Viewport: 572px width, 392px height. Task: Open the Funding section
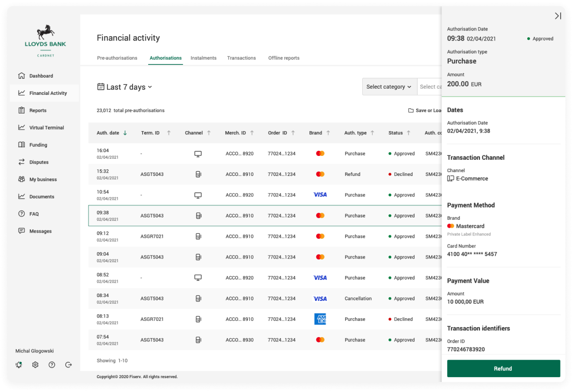(x=40, y=144)
